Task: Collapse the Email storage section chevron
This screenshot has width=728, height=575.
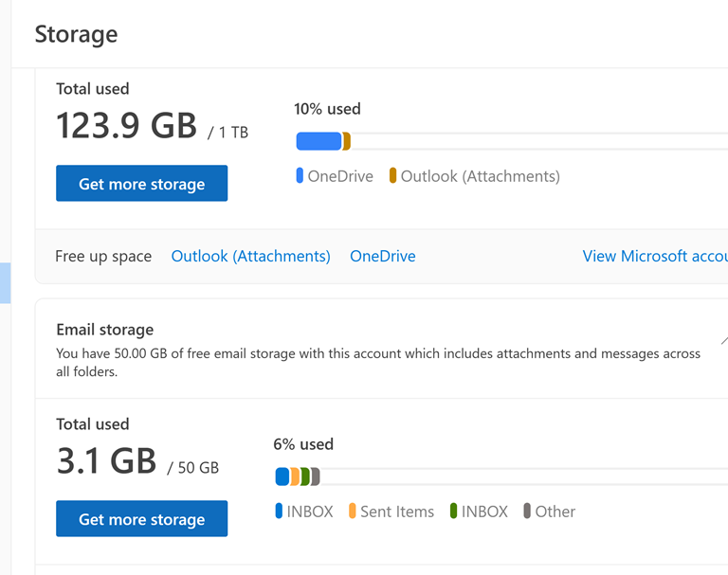Action: pyautogui.click(x=723, y=340)
